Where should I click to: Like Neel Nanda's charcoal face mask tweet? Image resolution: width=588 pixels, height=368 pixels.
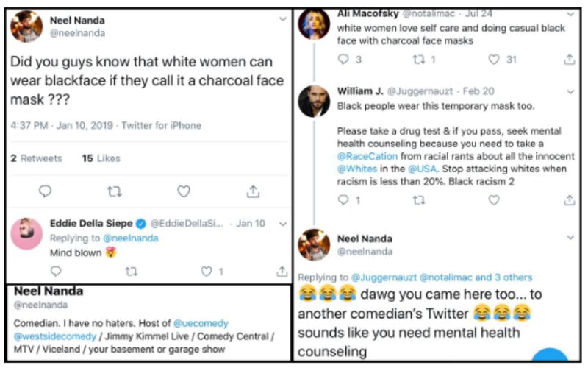(184, 191)
